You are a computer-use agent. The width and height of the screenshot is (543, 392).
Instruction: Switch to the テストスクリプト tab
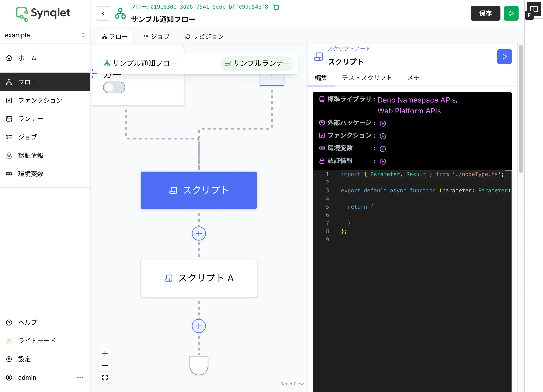point(367,78)
